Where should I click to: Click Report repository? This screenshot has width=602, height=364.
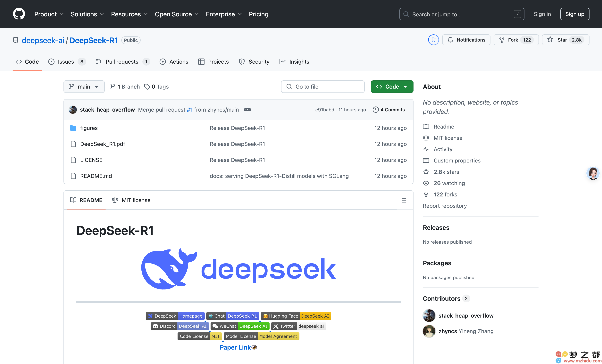pos(445,206)
